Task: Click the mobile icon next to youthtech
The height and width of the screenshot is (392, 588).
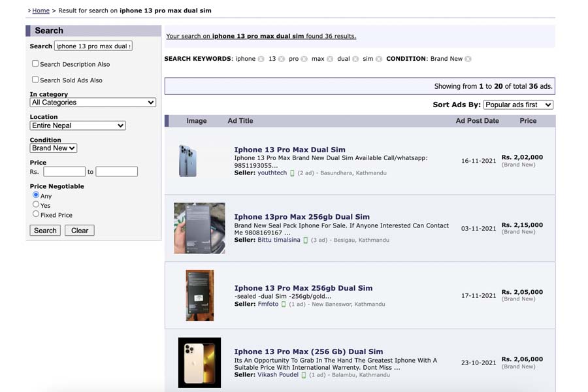Action: (292, 173)
